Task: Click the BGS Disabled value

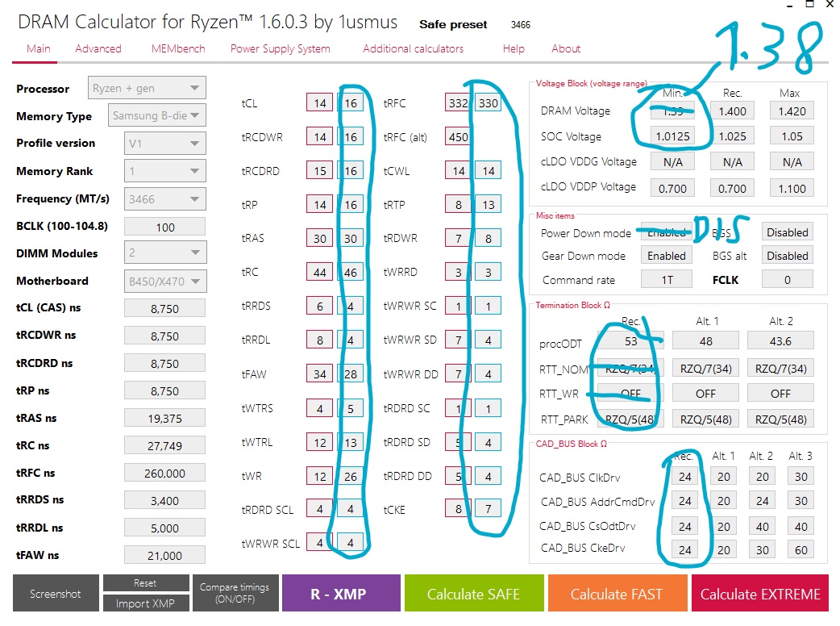Action: tap(787, 232)
